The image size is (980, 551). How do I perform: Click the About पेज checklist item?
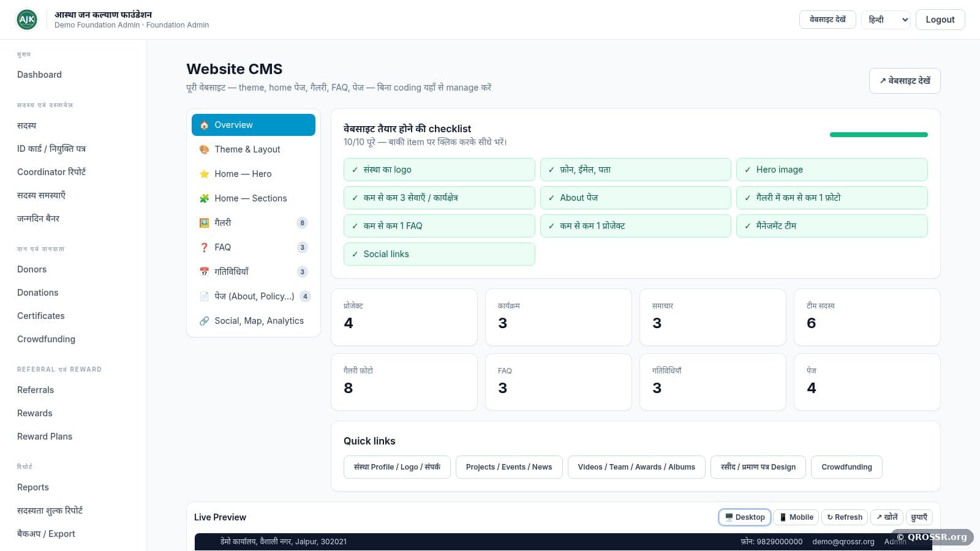point(636,198)
